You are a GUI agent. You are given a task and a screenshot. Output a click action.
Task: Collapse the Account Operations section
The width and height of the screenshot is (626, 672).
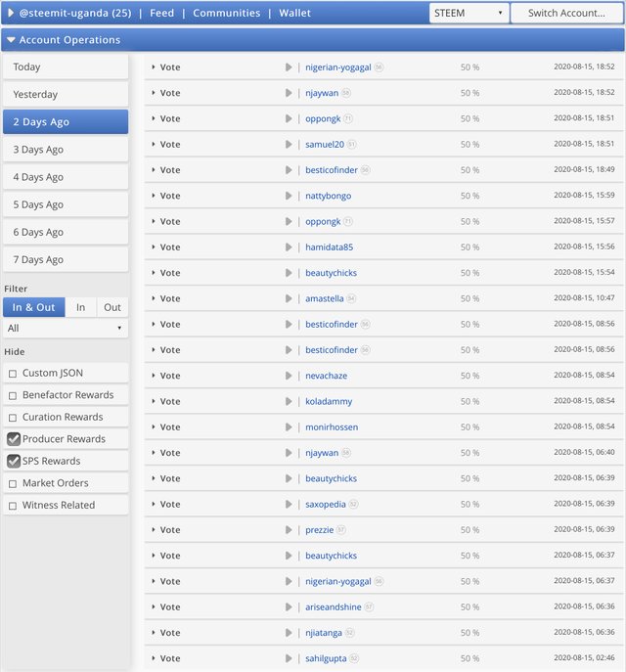click(x=11, y=40)
